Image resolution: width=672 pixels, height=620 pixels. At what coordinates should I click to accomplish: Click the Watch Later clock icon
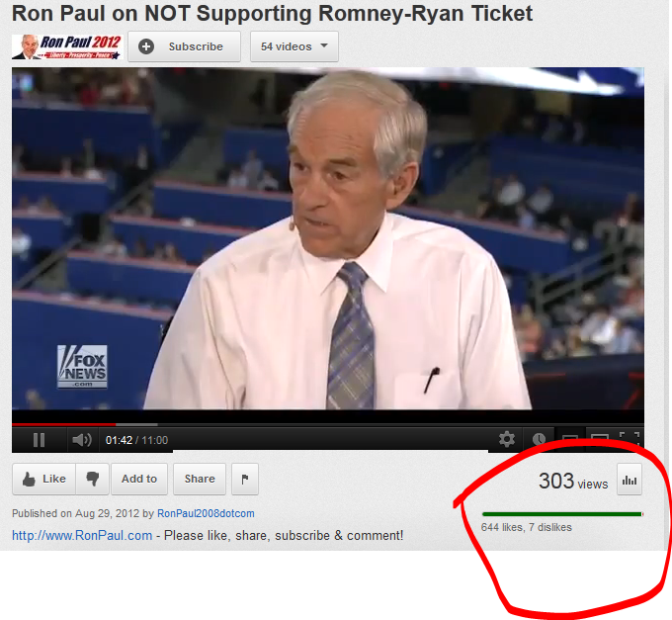tap(539, 439)
